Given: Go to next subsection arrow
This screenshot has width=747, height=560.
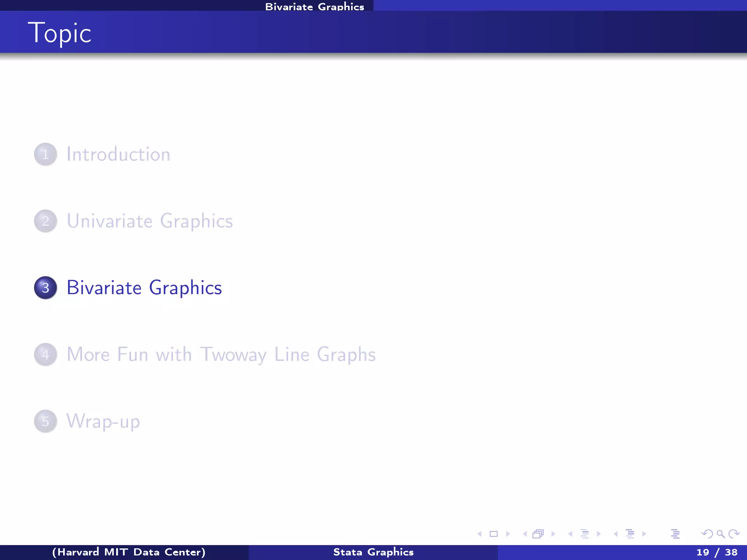Looking at the screenshot, I should pyautogui.click(x=599, y=534).
